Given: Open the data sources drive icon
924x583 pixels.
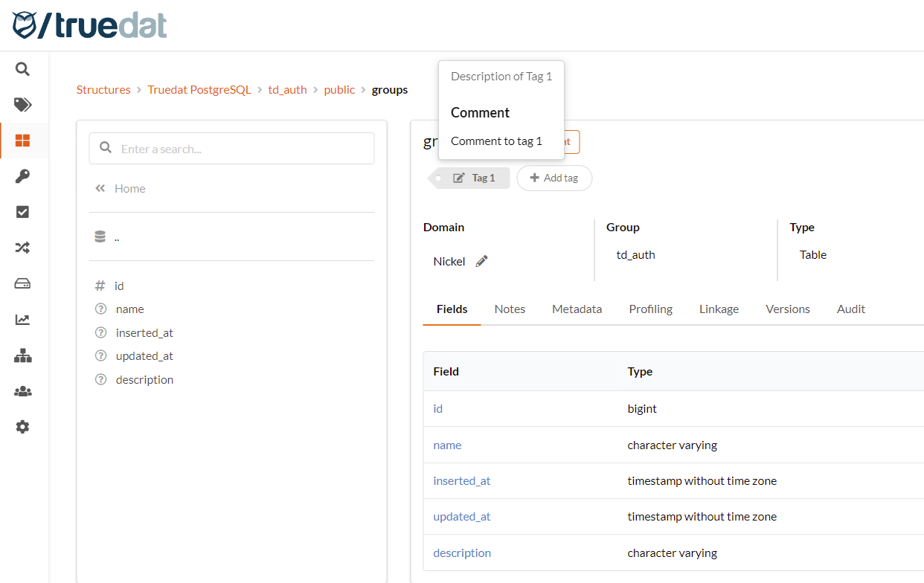Looking at the screenshot, I should click(23, 283).
